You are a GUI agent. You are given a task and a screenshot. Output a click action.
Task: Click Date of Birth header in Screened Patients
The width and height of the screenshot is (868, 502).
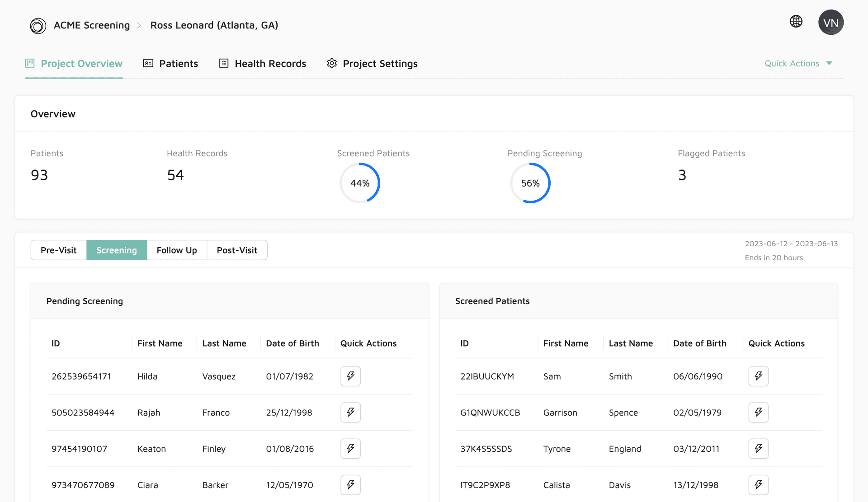(x=700, y=343)
